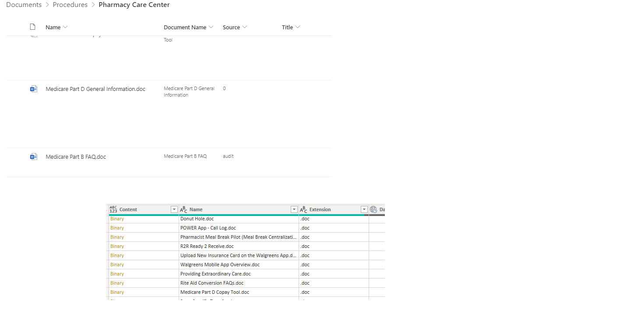Click Pharmacy Care Center breadcrumb
This screenshot has width=644, height=317.
(x=134, y=5)
